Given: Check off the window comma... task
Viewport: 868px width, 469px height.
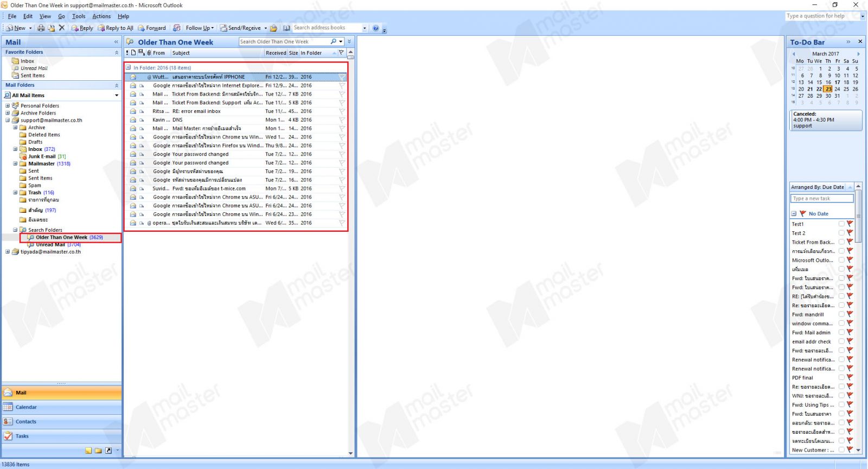Looking at the screenshot, I should 841,323.
